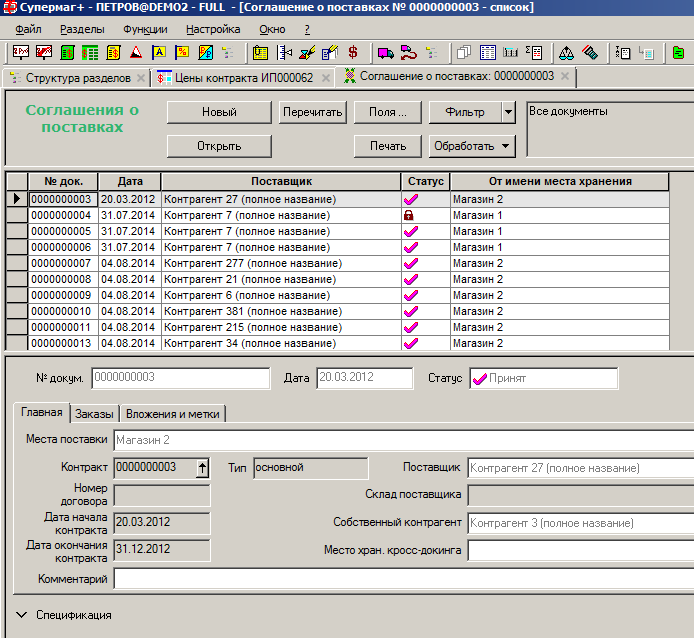694x638 pixels.
Task: Select the Главная tab
Action: coord(42,412)
